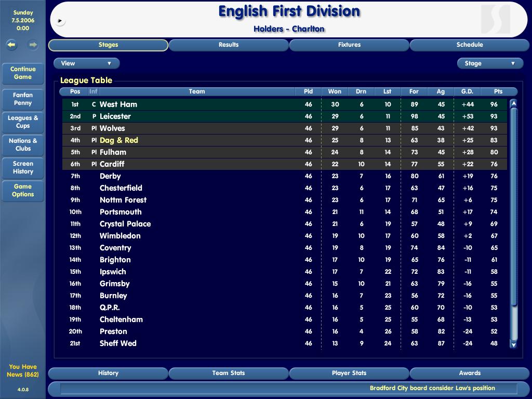Click the scroll down arrow on league table
The height and width of the screenshot is (399, 532).
pos(513,344)
